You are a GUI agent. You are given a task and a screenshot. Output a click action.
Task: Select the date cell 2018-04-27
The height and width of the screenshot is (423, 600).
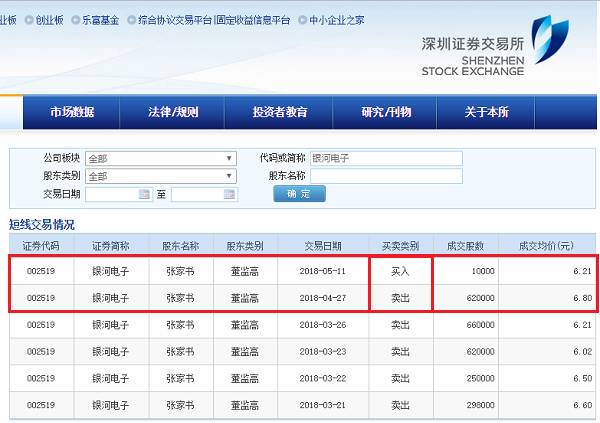(323, 298)
